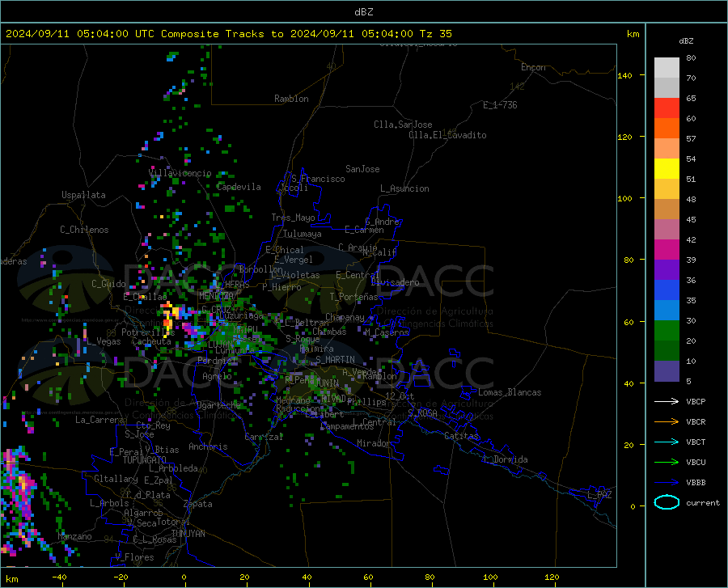Click the timestamp header text
This screenshot has height=588, width=728.
click(228, 34)
